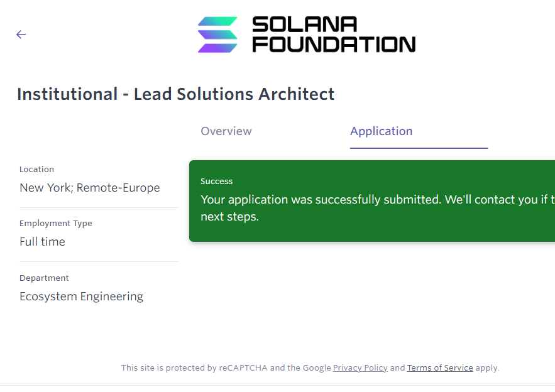Select the Application tab
The height and width of the screenshot is (392, 555).
coord(382,131)
